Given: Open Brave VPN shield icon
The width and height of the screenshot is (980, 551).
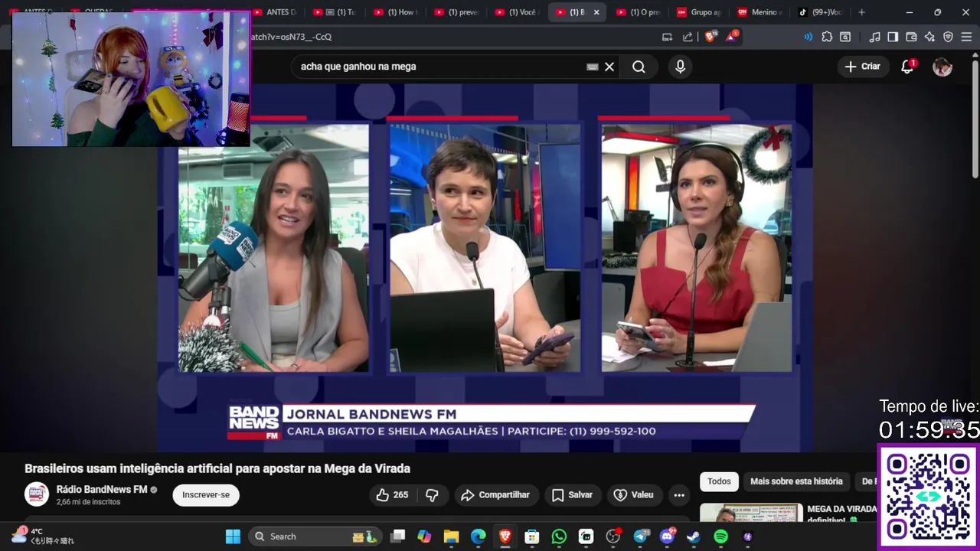Looking at the screenshot, I should pos(948,37).
